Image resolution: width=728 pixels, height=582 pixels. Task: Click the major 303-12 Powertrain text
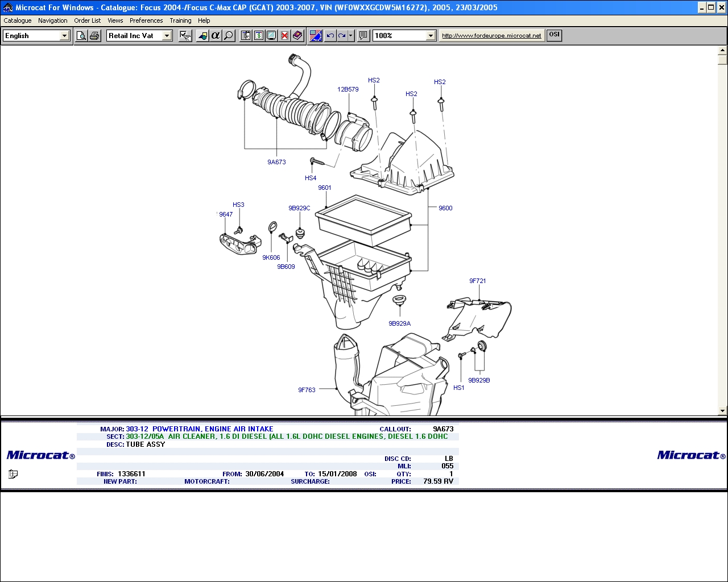pos(200,429)
